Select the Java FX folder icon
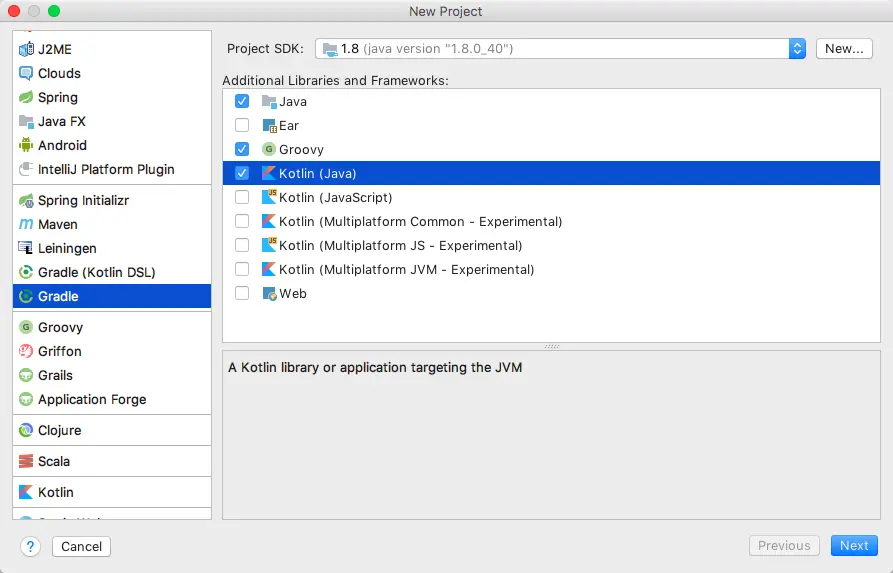 tap(26, 121)
